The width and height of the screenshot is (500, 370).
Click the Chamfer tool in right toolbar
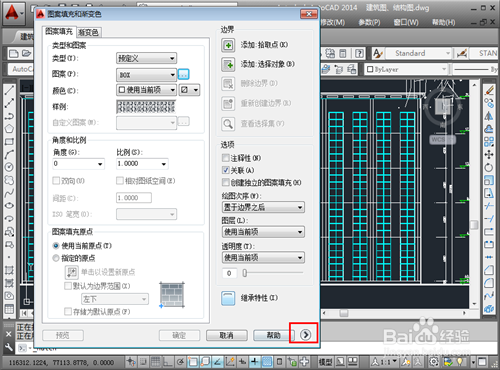point(489,270)
